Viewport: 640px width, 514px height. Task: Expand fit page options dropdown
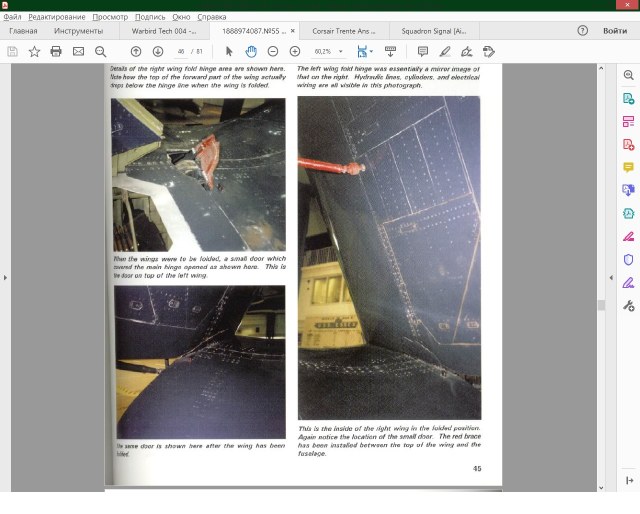tap(371, 51)
